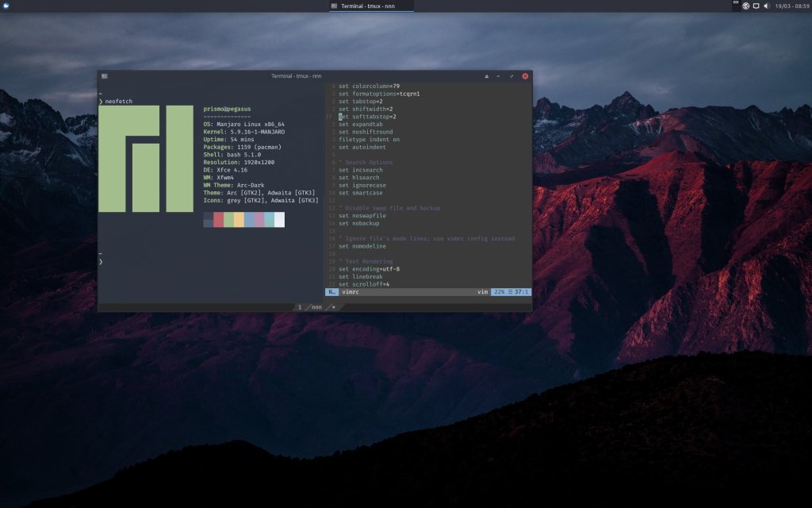Click the terminal icon in the taskbar button
The height and width of the screenshot is (508, 812).
(x=335, y=6)
